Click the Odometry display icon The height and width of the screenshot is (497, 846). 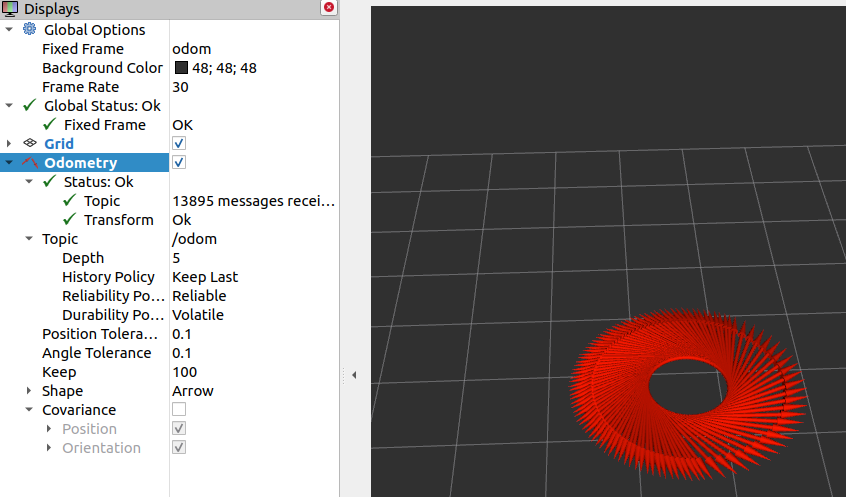[29, 163]
